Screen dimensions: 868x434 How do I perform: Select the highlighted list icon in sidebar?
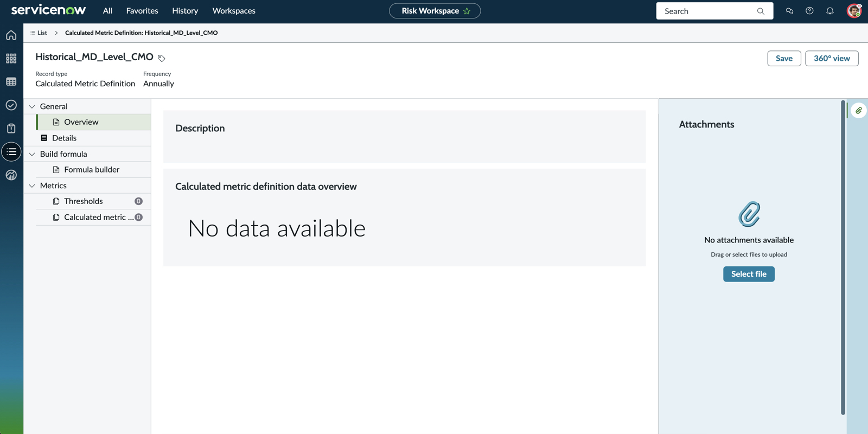pos(11,152)
